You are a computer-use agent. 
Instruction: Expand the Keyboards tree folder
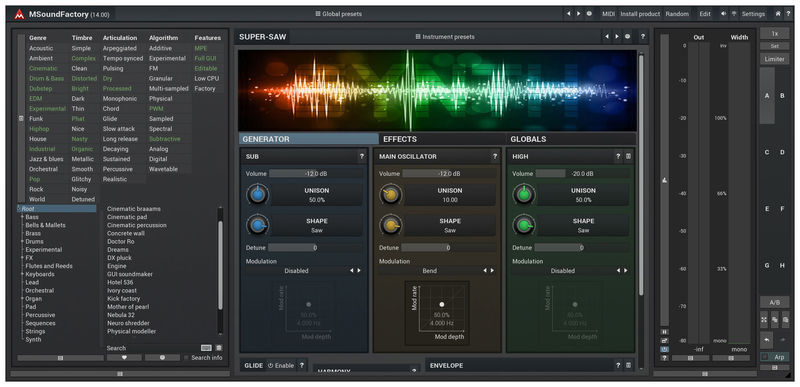point(22,274)
